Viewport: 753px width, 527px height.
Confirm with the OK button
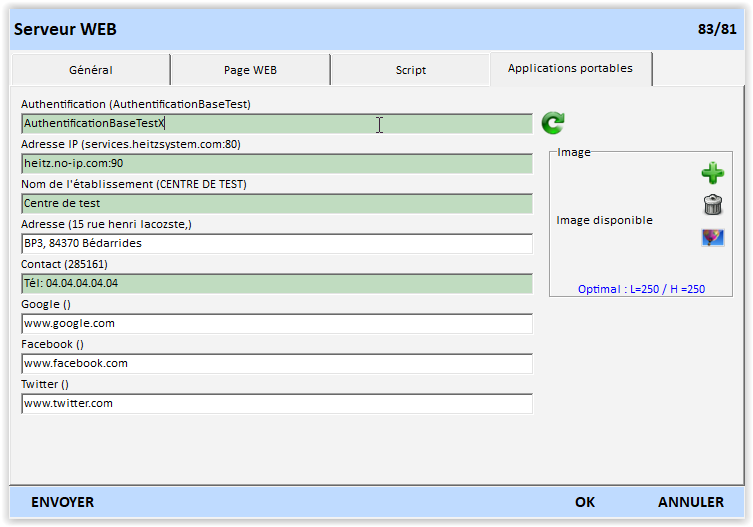(585, 502)
